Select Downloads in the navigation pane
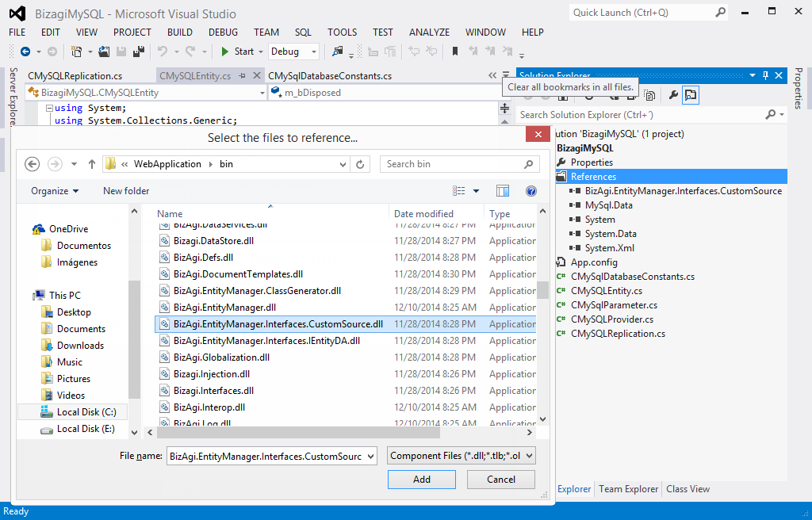This screenshot has width=812, height=520. (80, 346)
